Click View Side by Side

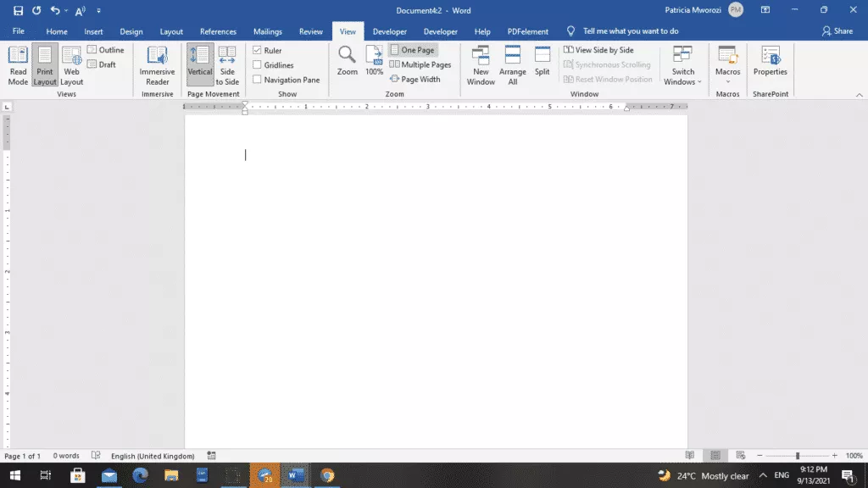tap(598, 50)
